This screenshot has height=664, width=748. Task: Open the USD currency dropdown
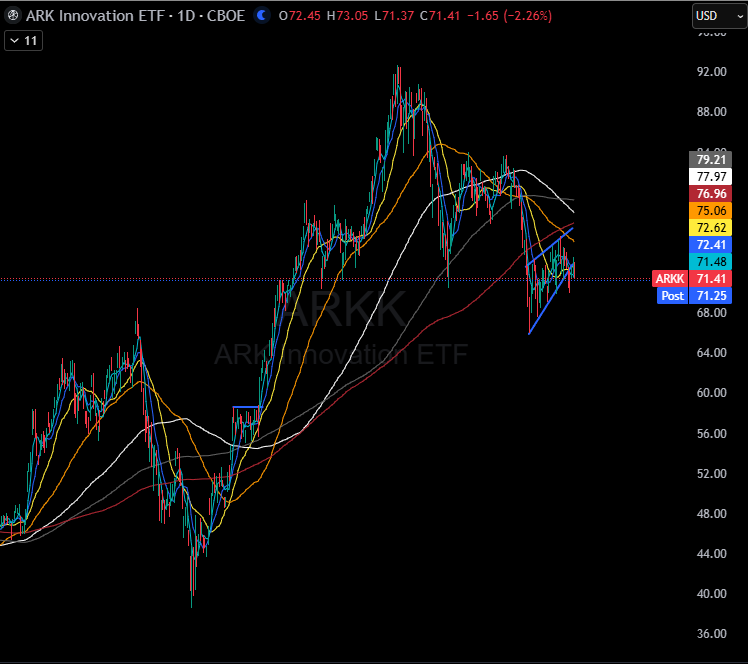coord(720,16)
